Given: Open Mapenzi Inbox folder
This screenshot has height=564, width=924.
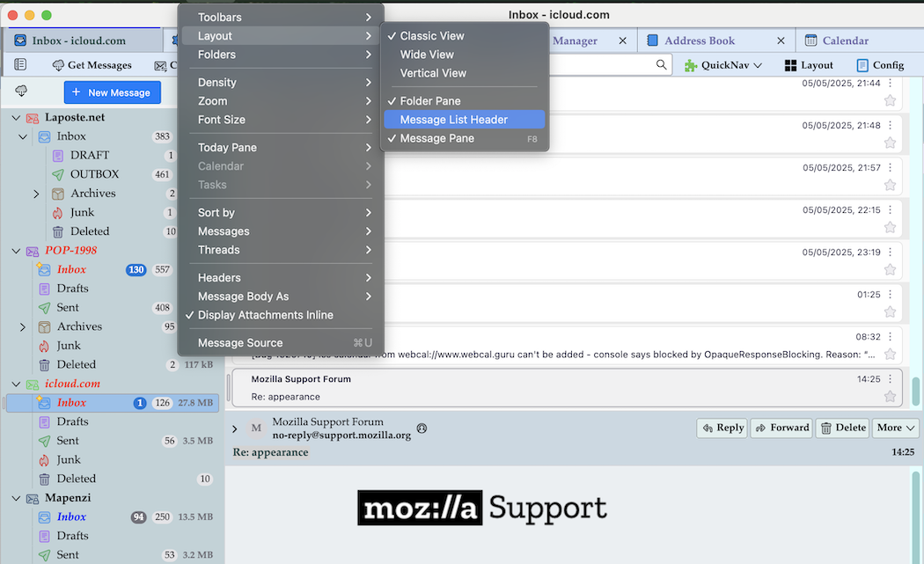Looking at the screenshot, I should pyautogui.click(x=71, y=516).
